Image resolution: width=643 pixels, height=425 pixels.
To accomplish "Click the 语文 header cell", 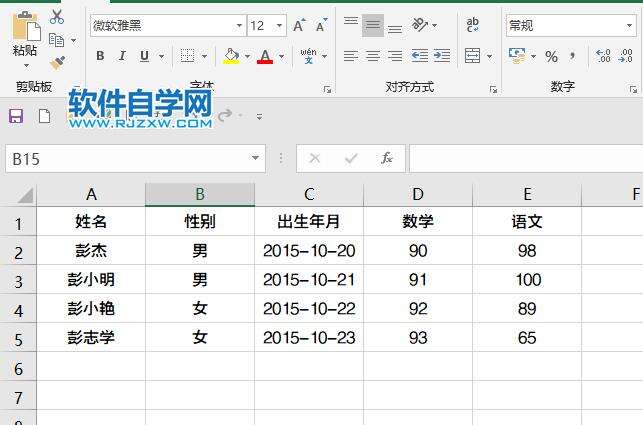I will pyautogui.click(x=527, y=222).
